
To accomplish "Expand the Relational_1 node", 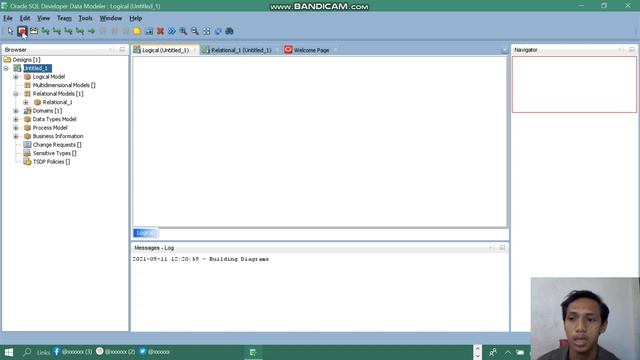I will pyautogui.click(x=26, y=102).
